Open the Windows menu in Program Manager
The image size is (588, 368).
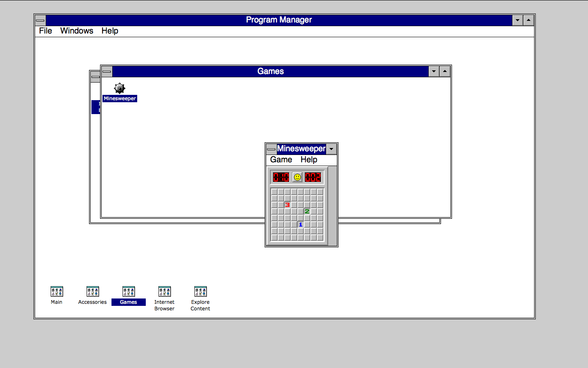(x=77, y=31)
